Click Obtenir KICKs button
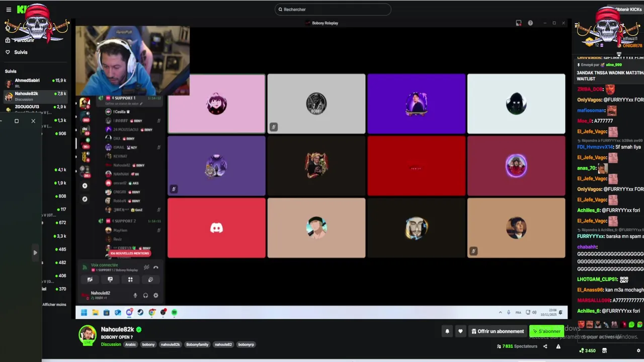Screen dimensions: 644x362 pos(625,10)
